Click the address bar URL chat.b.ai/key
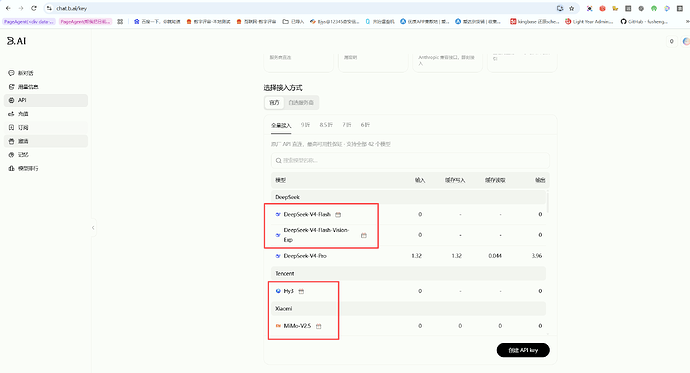The height and width of the screenshot is (373, 690). point(72,8)
